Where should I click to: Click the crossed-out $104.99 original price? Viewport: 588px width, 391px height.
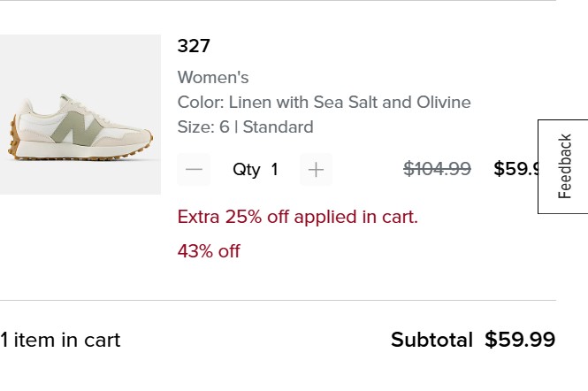click(x=437, y=169)
